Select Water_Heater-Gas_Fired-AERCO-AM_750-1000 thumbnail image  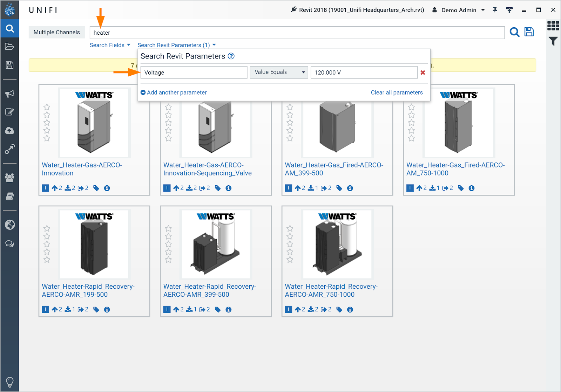click(x=459, y=122)
